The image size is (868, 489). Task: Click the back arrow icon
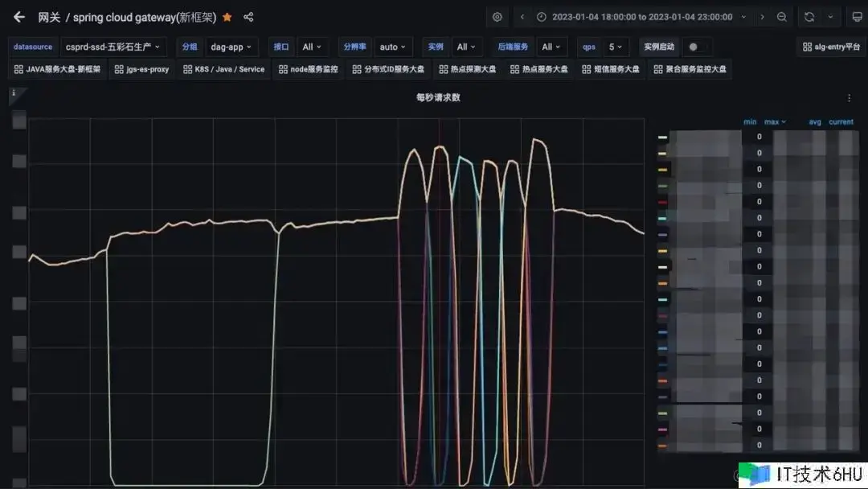click(x=19, y=17)
